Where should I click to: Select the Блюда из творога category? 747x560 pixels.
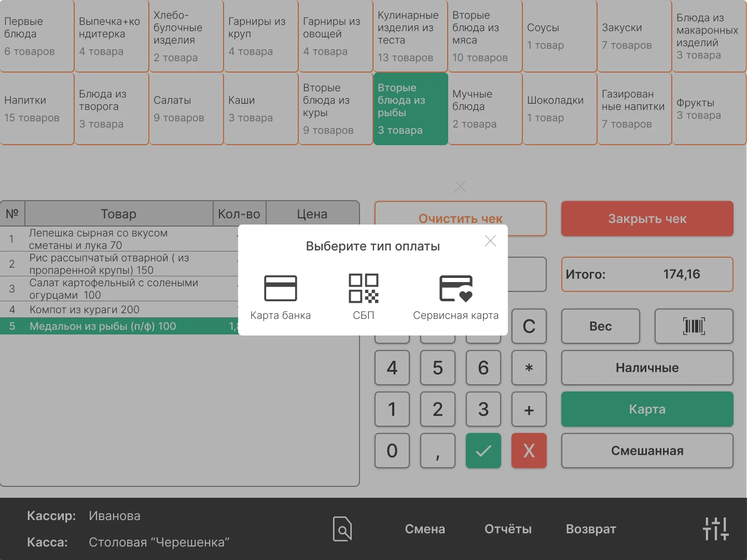click(x=112, y=108)
